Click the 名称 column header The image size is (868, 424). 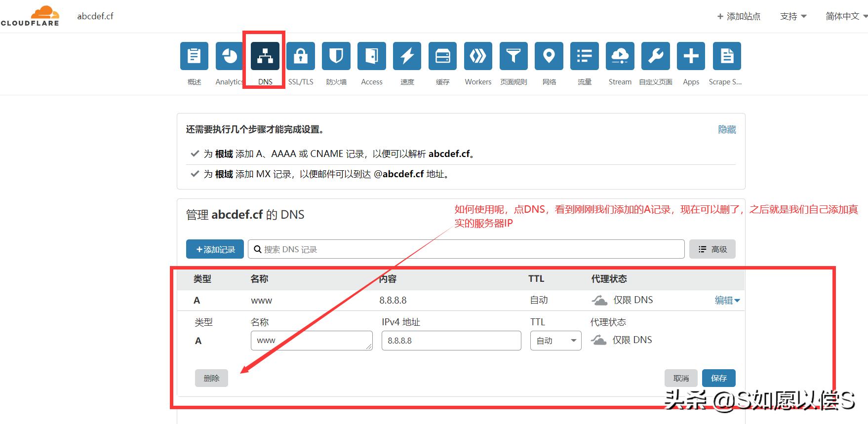(x=259, y=279)
